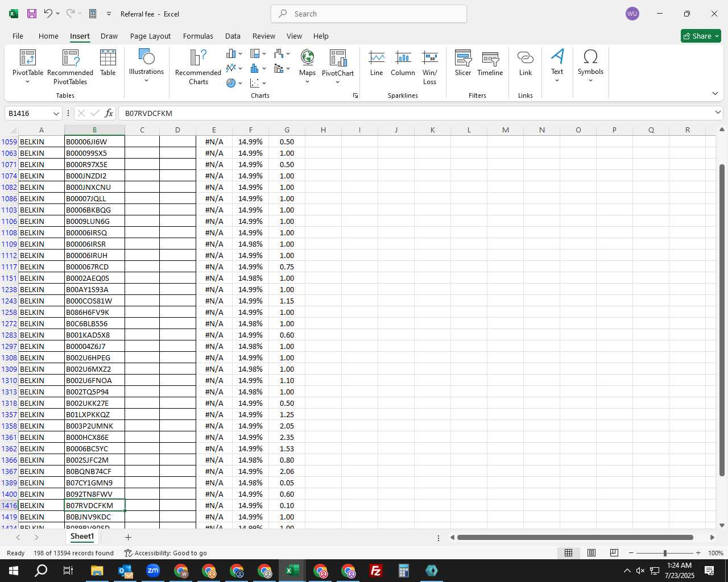Switch to the Review tab
This screenshot has height=582, width=728.
264,36
